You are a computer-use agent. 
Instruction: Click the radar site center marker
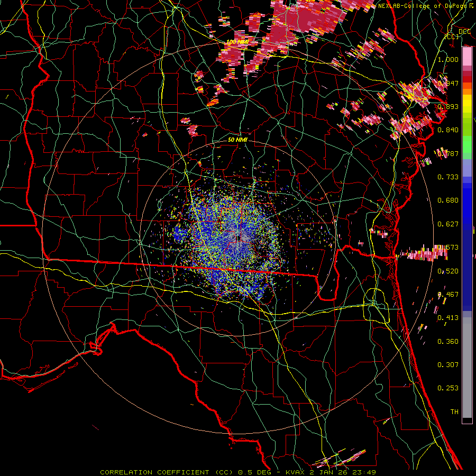(x=237, y=239)
